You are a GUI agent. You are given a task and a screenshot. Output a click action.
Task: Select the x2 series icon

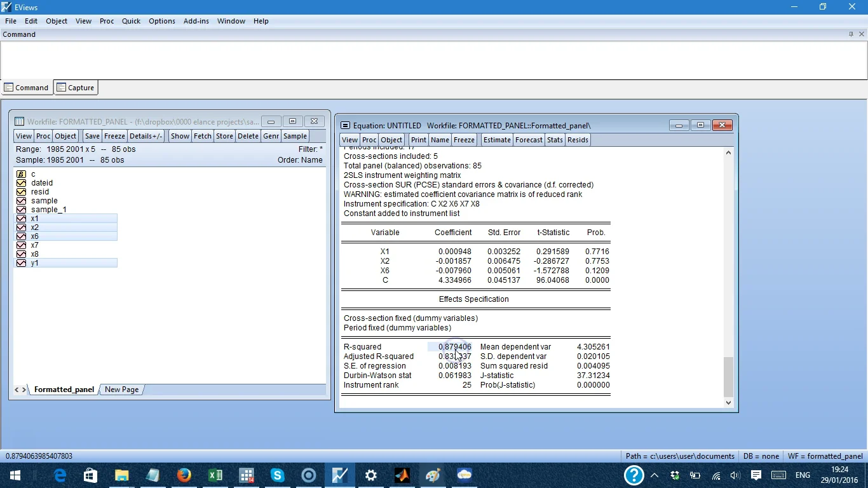pos(21,227)
